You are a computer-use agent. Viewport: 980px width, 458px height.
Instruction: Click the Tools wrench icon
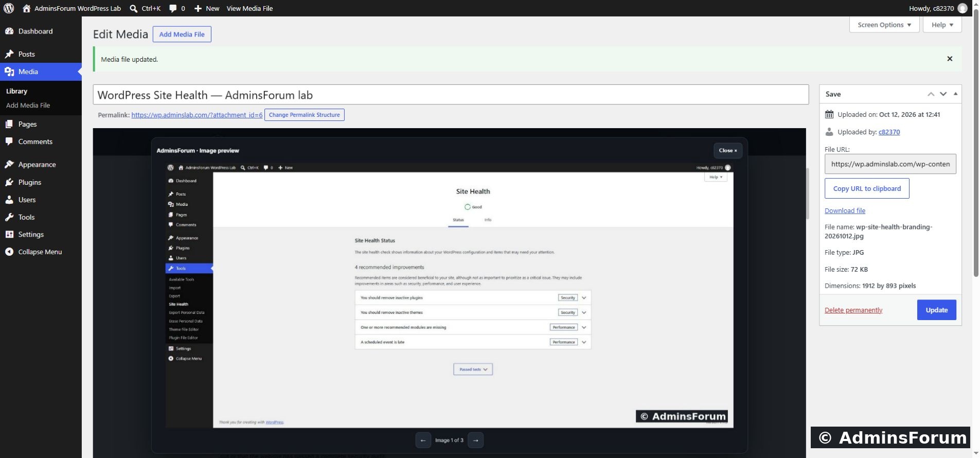coord(9,217)
